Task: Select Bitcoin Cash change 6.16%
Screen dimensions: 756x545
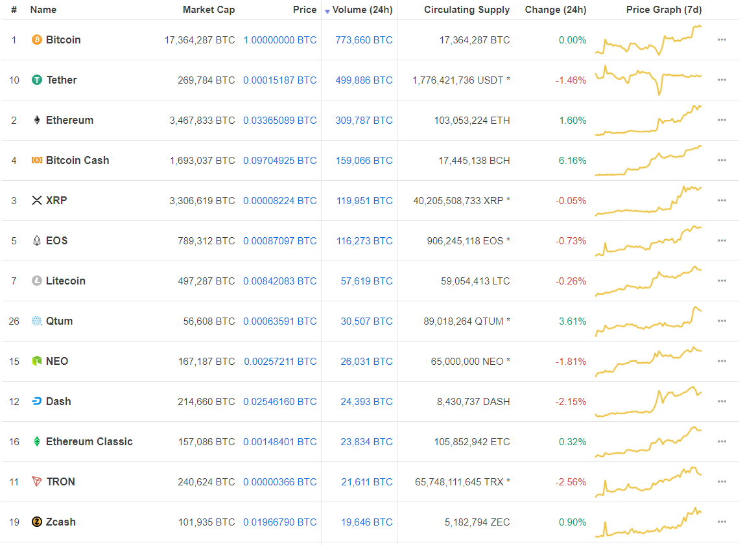Action: (x=573, y=161)
